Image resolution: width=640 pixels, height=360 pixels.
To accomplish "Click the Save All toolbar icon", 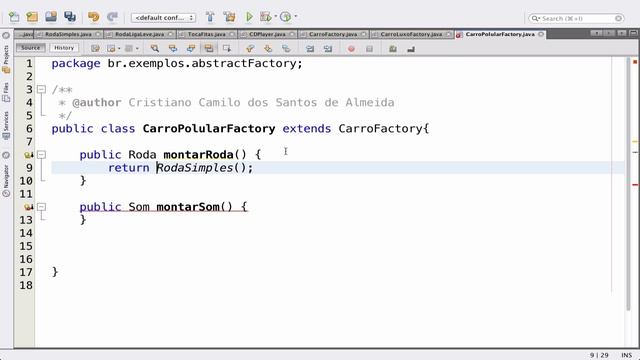I will [x=70, y=17].
